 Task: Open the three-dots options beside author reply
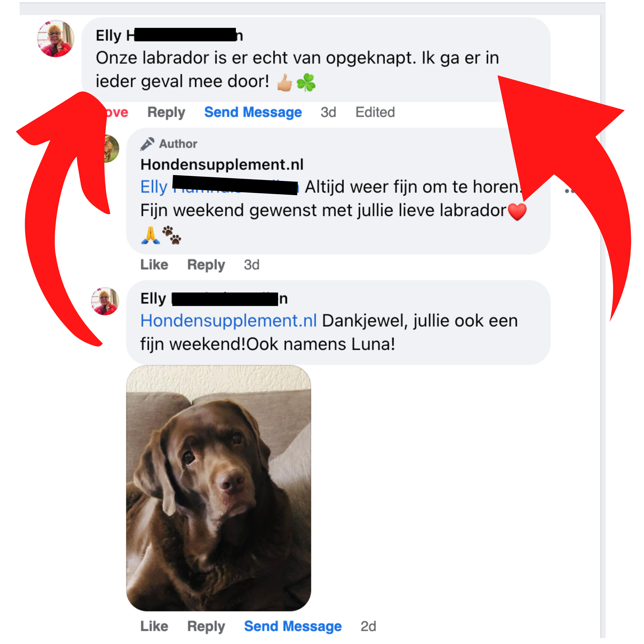pyautogui.click(x=569, y=191)
